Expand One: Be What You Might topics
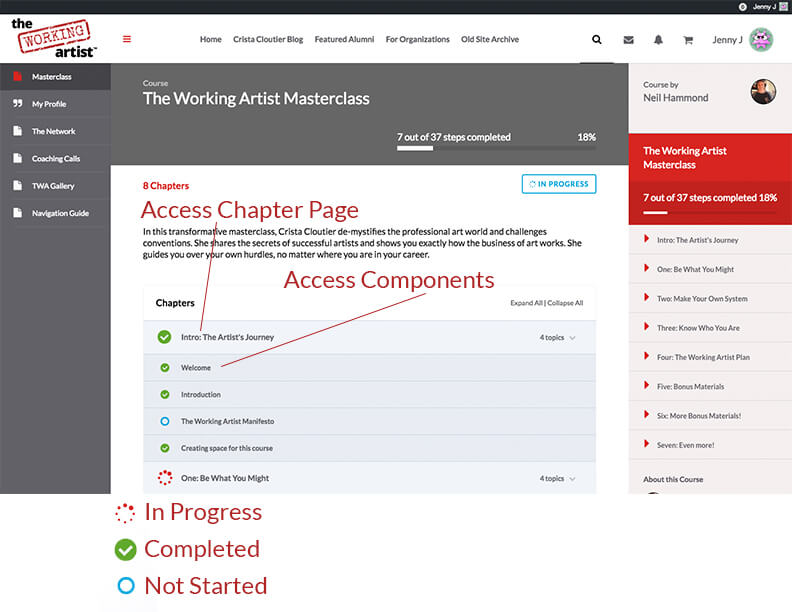 [572, 479]
